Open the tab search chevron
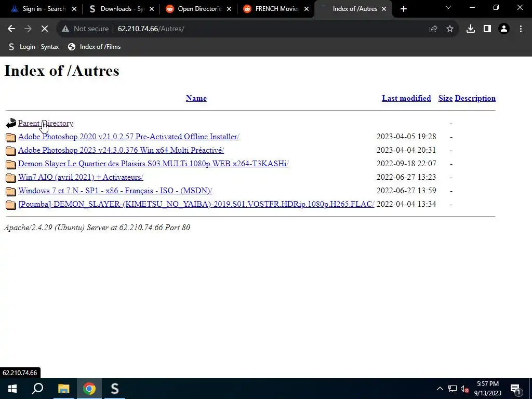Screen dimensions: 532x399 pos(448,7)
